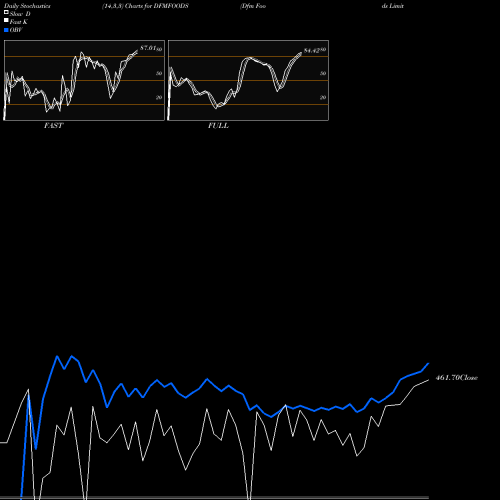Screen dimensions: 500x500
Task: Select the 'Fast K' legend label
Action: (18, 22)
